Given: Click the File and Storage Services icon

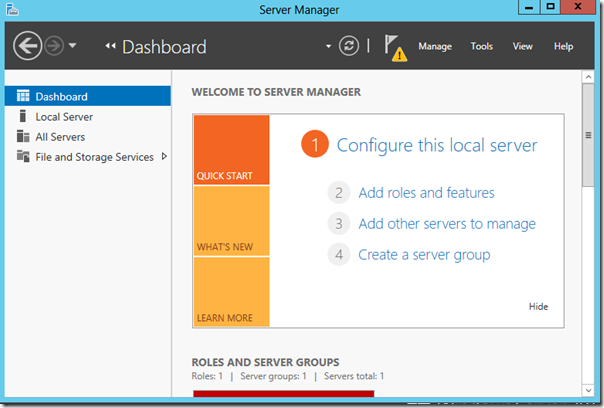Looking at the screenshot, I should [x=23, y=157].
